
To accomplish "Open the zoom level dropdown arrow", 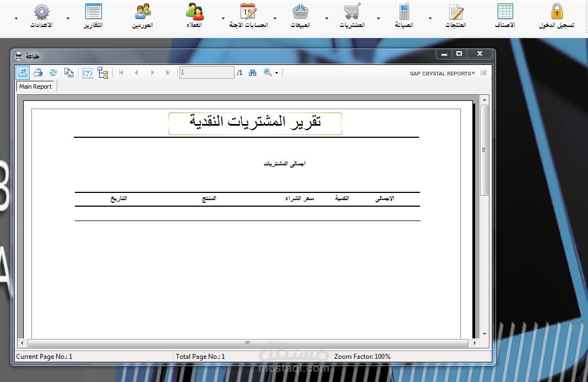I will coord(276,73).
